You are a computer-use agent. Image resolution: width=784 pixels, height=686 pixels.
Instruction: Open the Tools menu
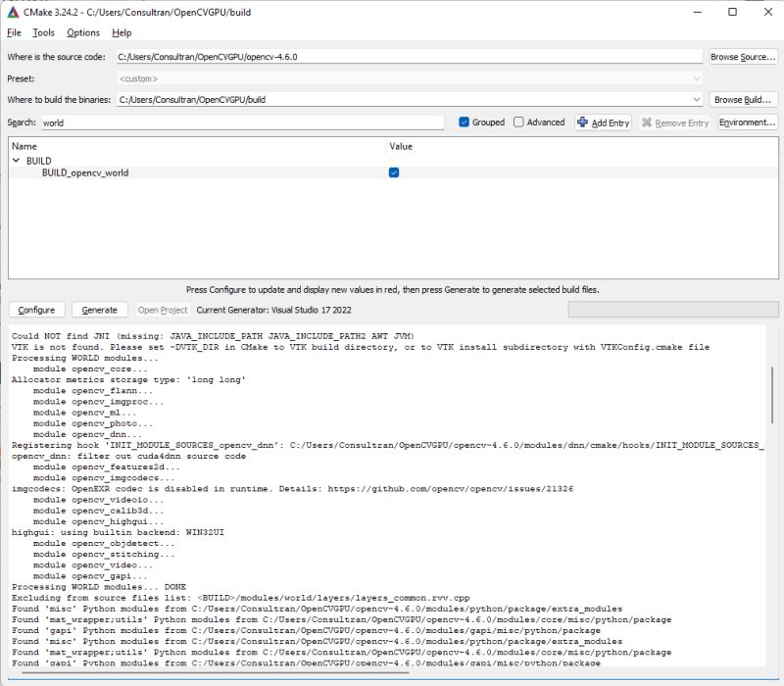44,32
